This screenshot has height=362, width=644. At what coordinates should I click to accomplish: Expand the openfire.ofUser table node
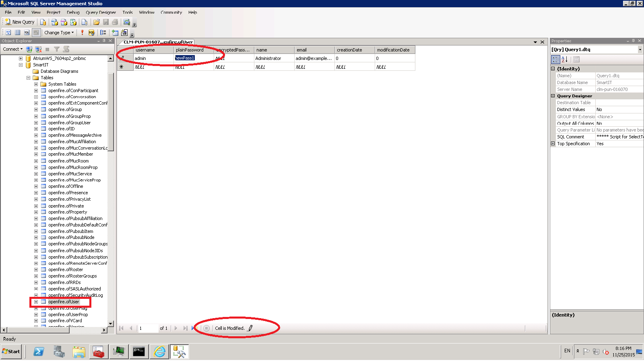click(36, 302)
